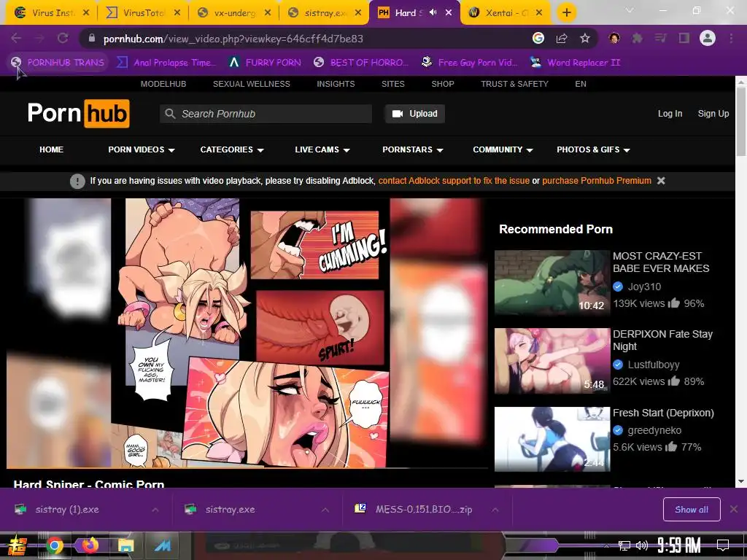Close the download shelf bar

click(x=734, y=510)
